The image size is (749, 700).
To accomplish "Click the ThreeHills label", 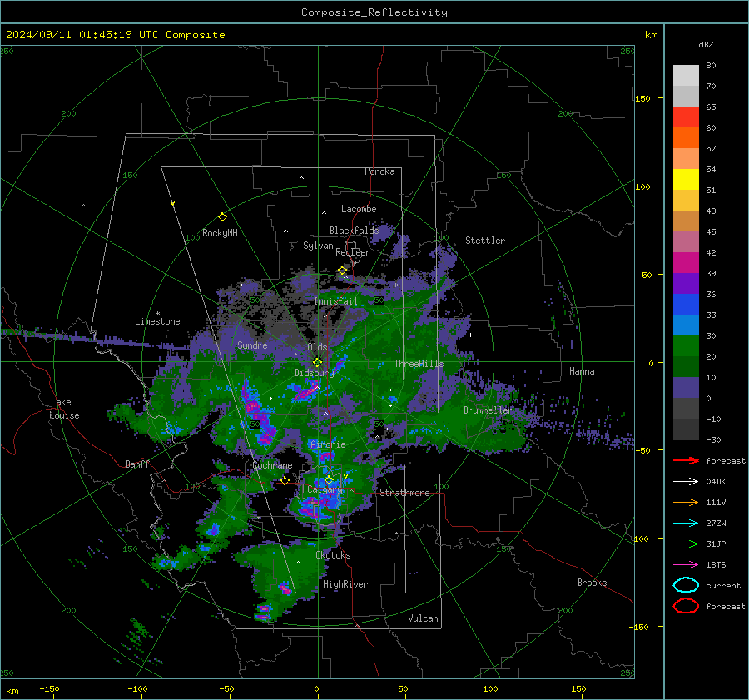I will tap(419, 364).
